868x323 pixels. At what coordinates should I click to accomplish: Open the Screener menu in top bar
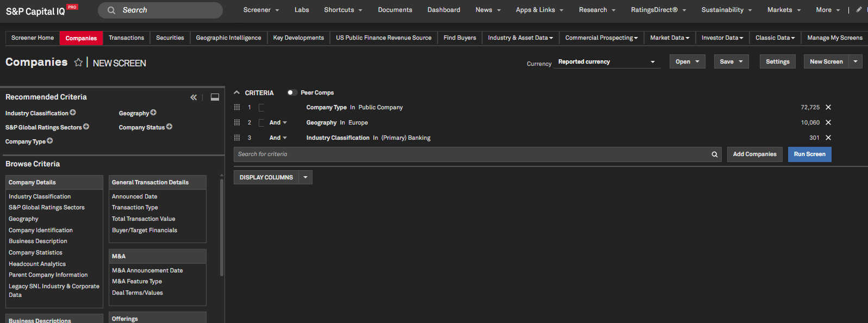click(x=261, y=10)
